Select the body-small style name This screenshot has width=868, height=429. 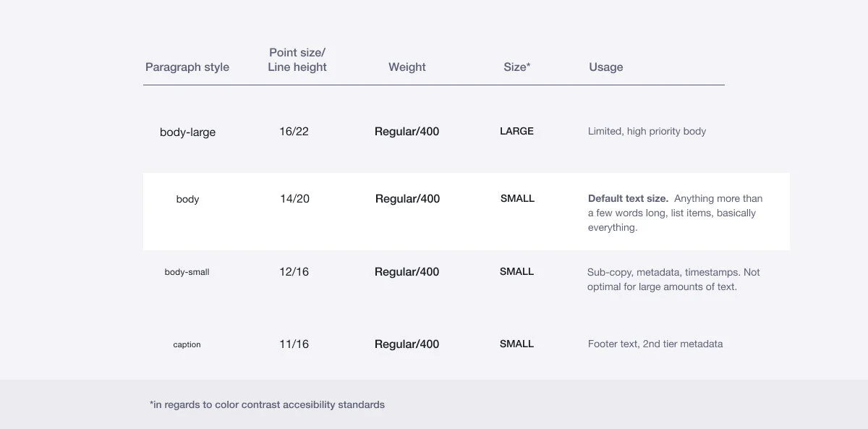[187, 272]
